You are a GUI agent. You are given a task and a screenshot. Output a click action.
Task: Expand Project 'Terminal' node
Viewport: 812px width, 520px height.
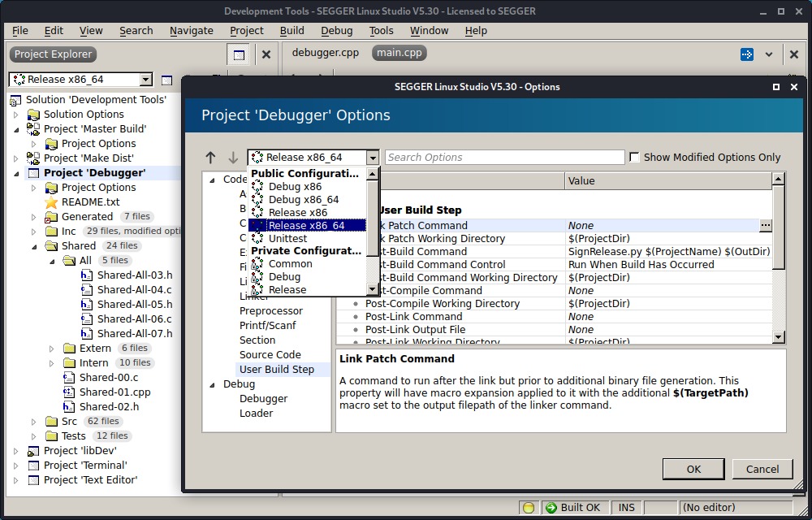[x=16, y=466]
